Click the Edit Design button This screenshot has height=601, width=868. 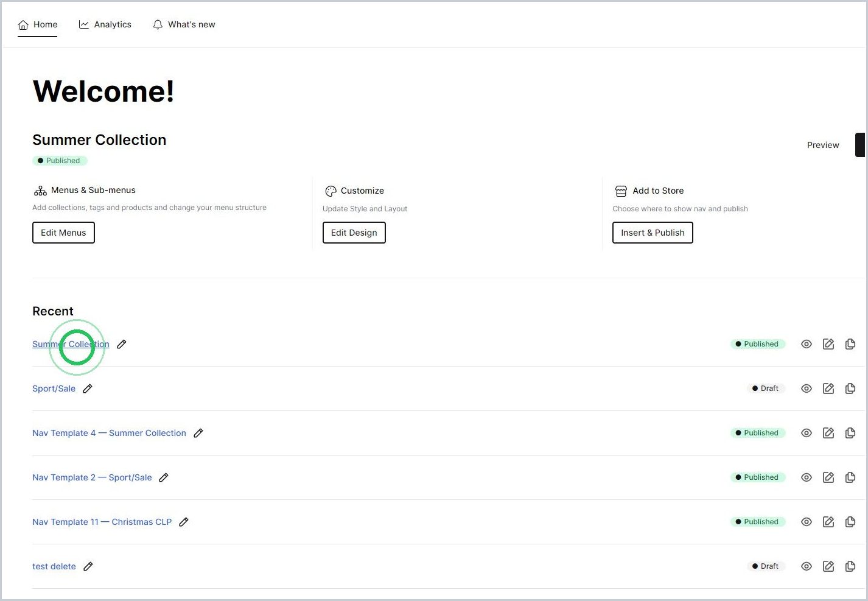pyautogui.click(x=354, y=233)
